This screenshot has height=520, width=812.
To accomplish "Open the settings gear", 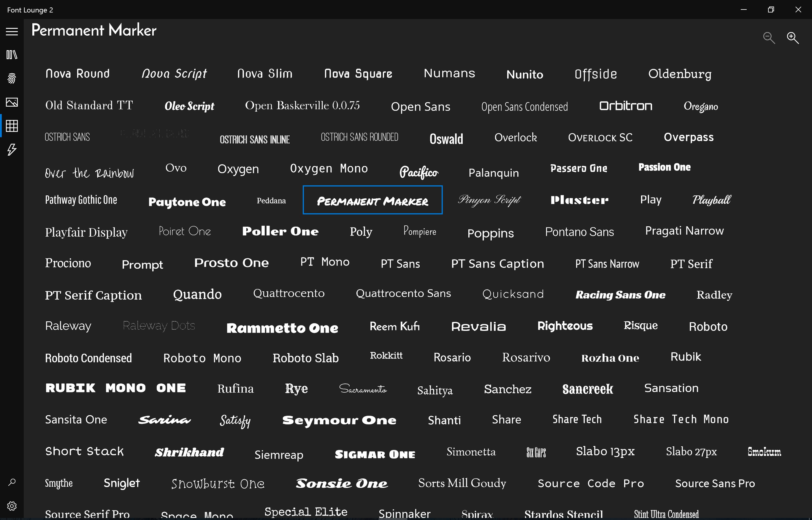I will tap(12, 505).
